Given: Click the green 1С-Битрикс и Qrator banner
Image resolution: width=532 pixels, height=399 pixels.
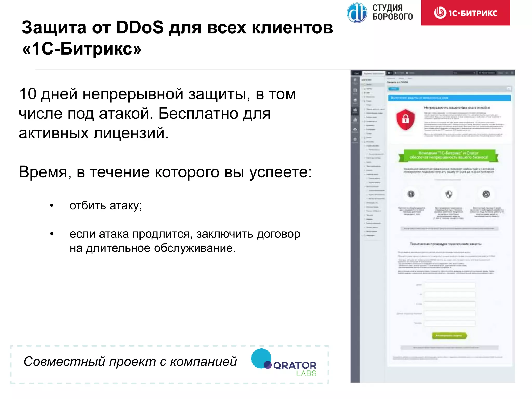Looking at the screenshot, I should coord(449,155).
